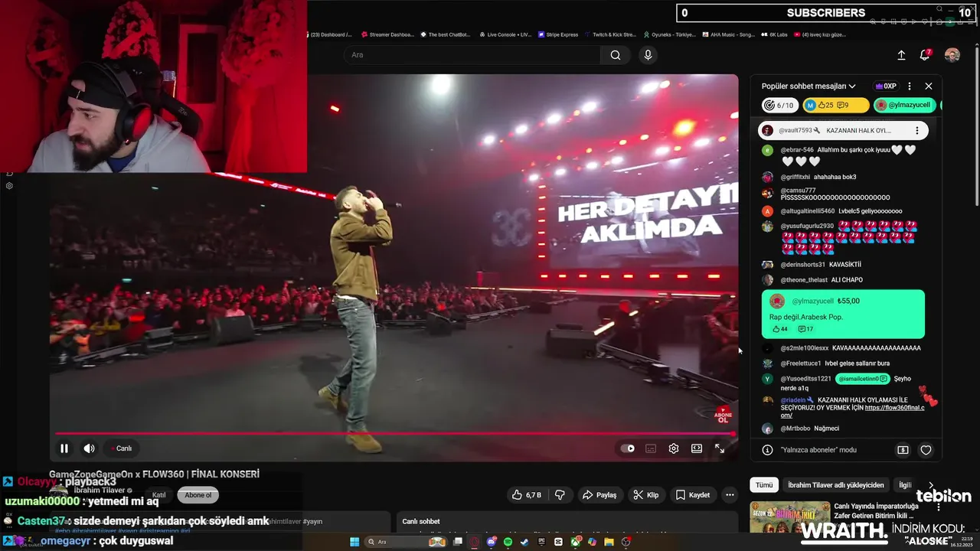Join channel with Katıl button

[x=158, y=495]
